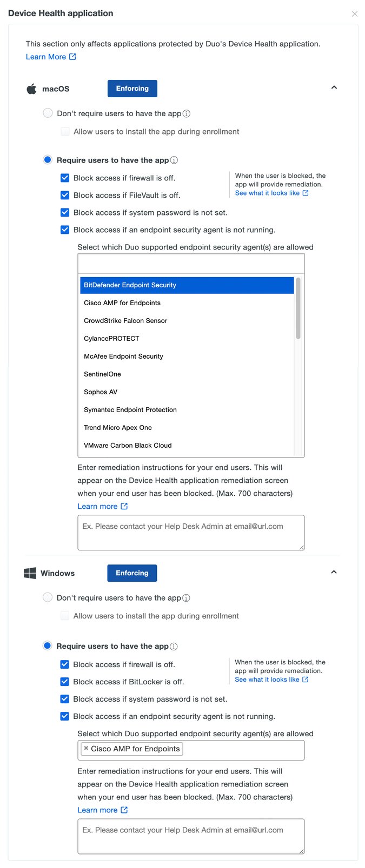365x868 pixels.
Task: Uncheck "Block access if firewall is off" under macOS
Action: coord(64,178)
